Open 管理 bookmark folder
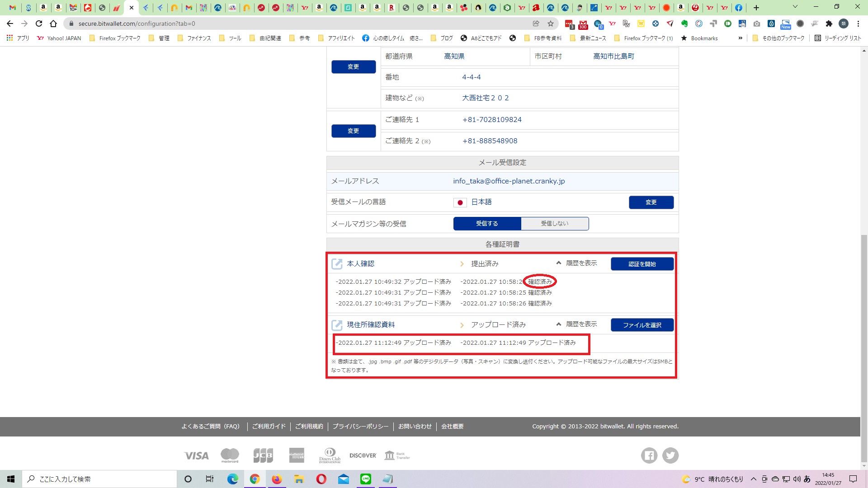868x488 pixels. point(159,38)
